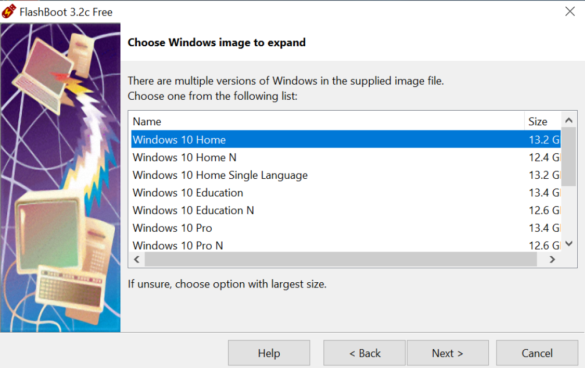Open the Help button
585x368 pixels.
269,353
